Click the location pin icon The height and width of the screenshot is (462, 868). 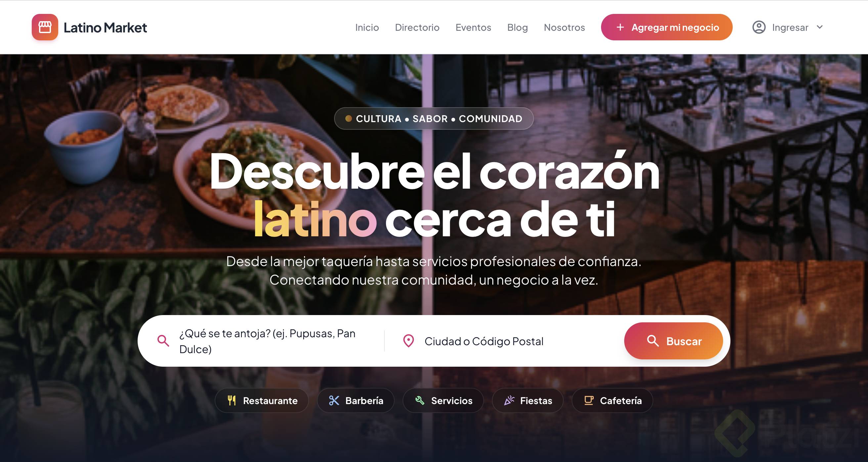[x=409, y=341]
